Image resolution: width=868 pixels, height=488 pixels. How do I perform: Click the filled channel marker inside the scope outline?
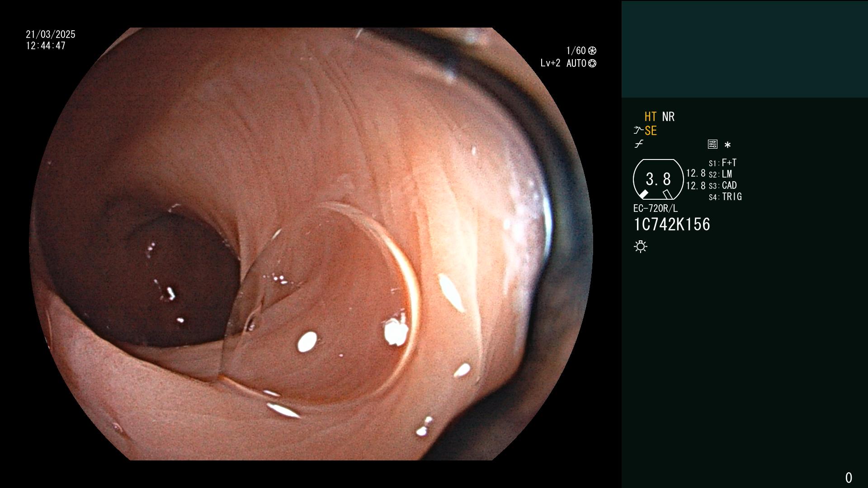(x=643, y=194)
